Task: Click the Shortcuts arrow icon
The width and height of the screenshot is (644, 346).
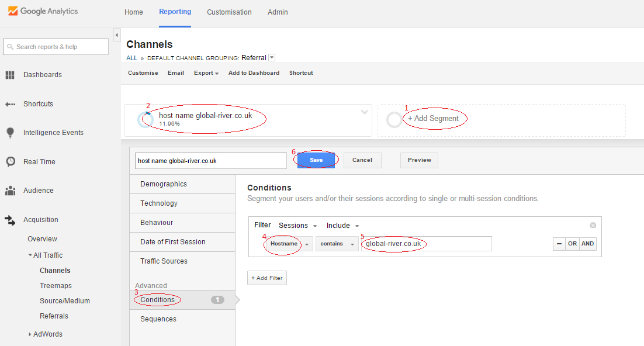Action: 11,104
